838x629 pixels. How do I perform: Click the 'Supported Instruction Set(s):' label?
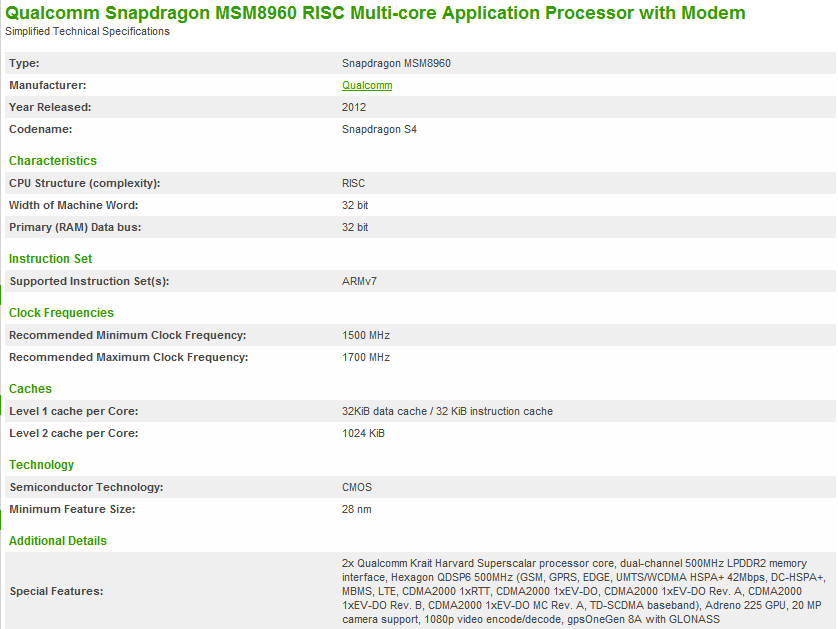(89, 281)
